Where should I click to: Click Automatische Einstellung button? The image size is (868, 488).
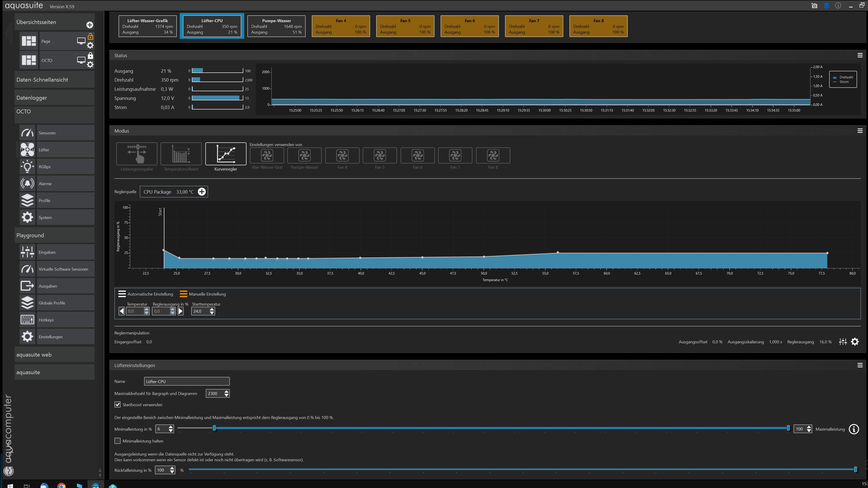pyautogui.click(x=146, y=294)
